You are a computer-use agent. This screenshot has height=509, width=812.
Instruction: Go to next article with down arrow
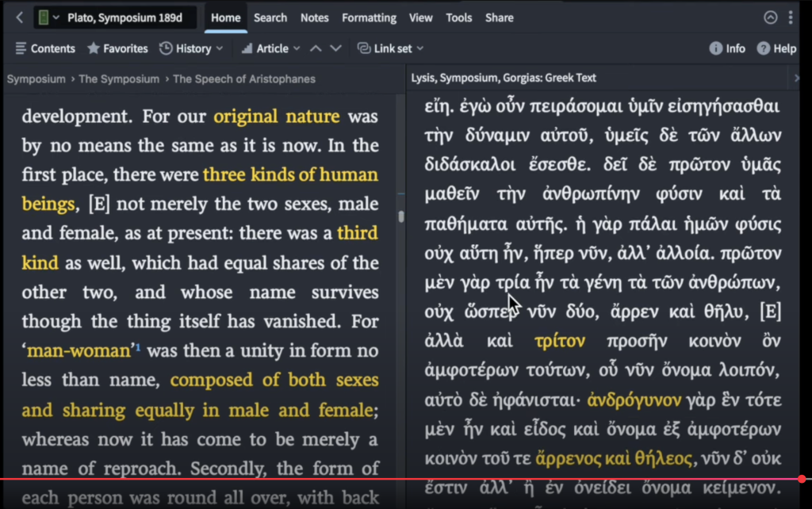pos(335,48)
